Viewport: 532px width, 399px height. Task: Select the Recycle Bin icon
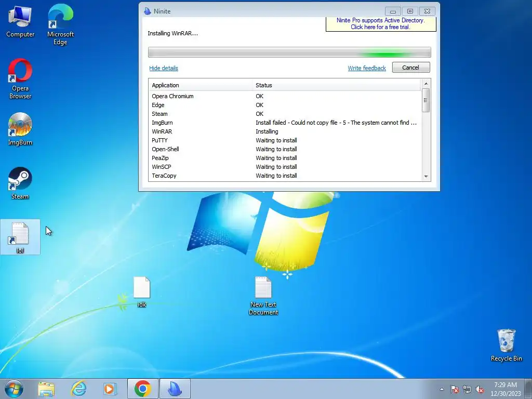[506, 345]
